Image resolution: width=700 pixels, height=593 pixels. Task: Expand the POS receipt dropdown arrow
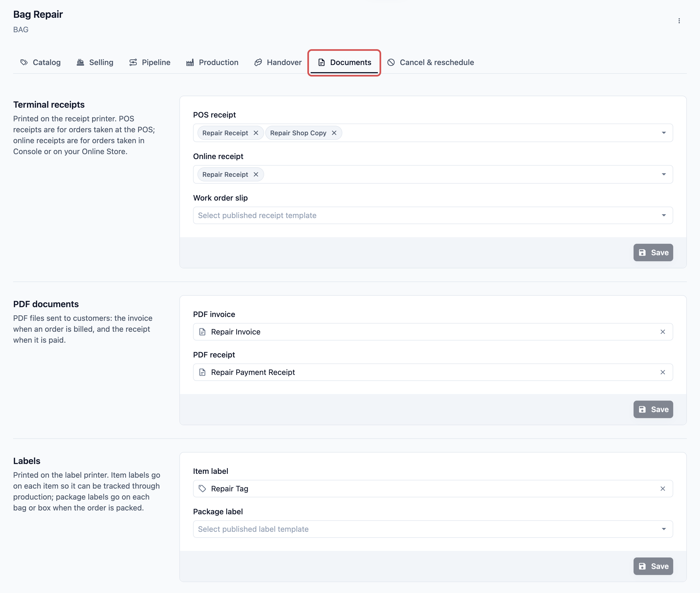[x=664, y=133]
